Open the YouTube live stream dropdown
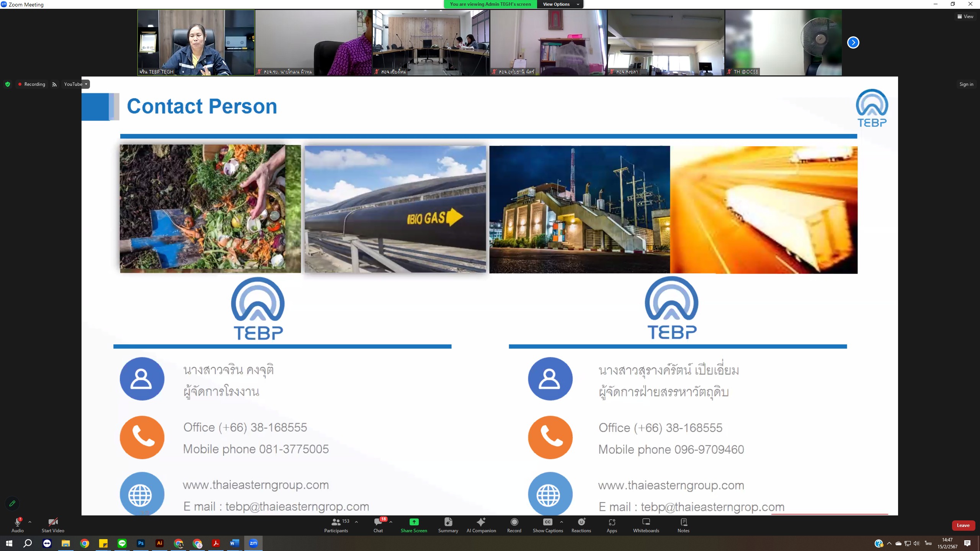This screenshot has width=980, height=551. tap(76, 84)
